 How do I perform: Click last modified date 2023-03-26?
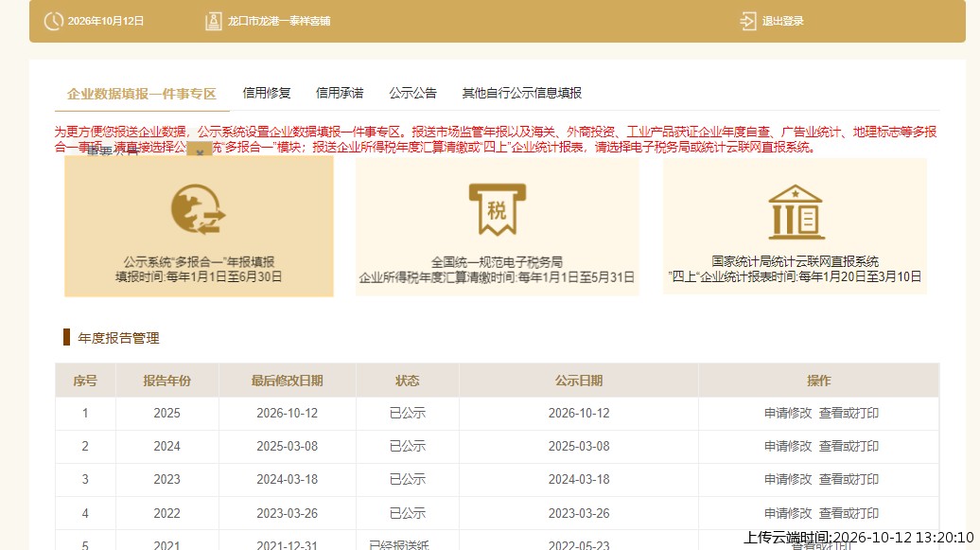[x=287, y=513]
